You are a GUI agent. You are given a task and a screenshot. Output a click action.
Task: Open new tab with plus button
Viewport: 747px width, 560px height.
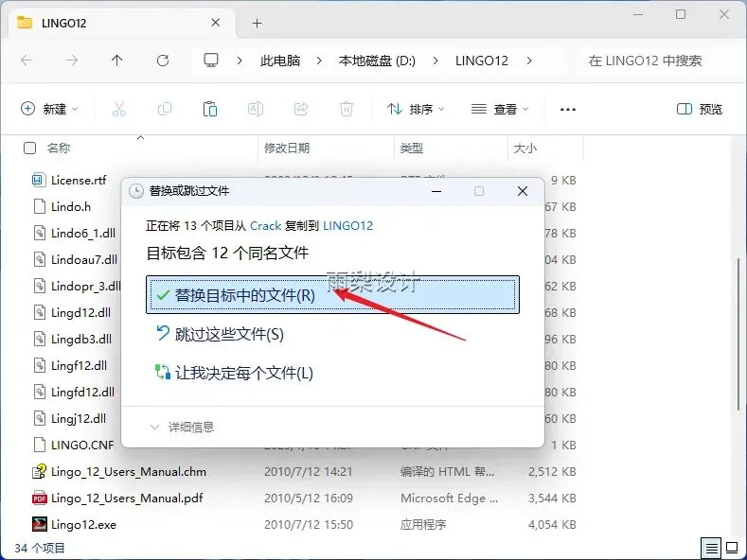click(258, 24)
